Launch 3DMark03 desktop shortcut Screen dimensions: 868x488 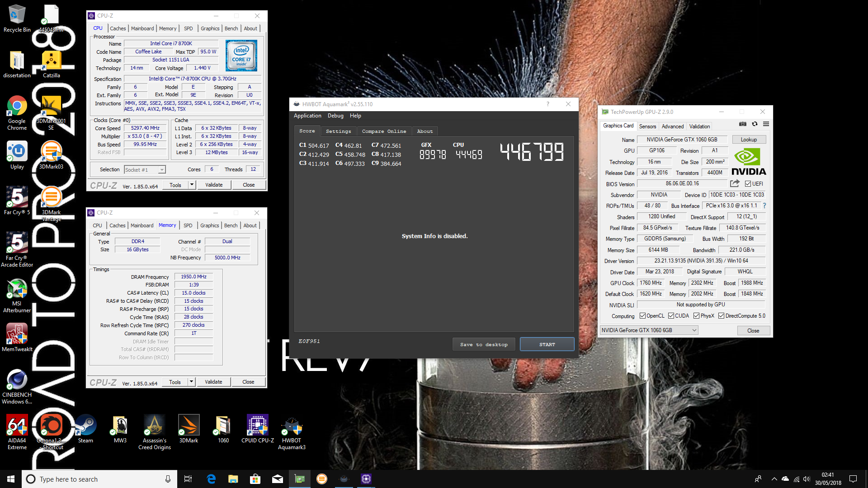point(51,155)
